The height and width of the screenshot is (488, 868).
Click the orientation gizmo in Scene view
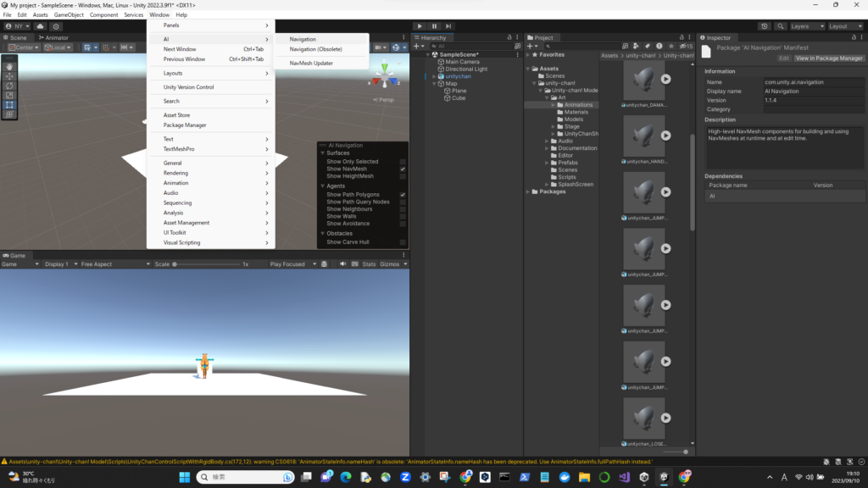click(386, 79)
